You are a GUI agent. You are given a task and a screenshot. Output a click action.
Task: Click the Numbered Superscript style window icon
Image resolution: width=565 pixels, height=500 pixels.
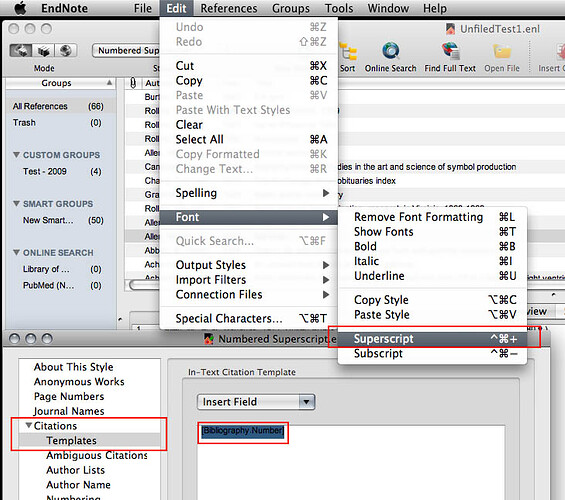click(x=209, y=339)
